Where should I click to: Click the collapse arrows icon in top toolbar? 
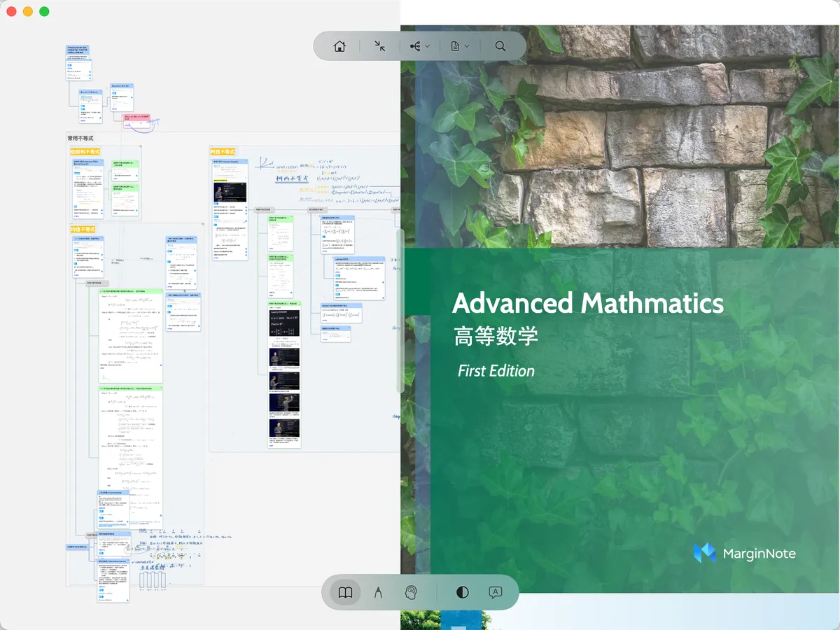click(379, 46)
